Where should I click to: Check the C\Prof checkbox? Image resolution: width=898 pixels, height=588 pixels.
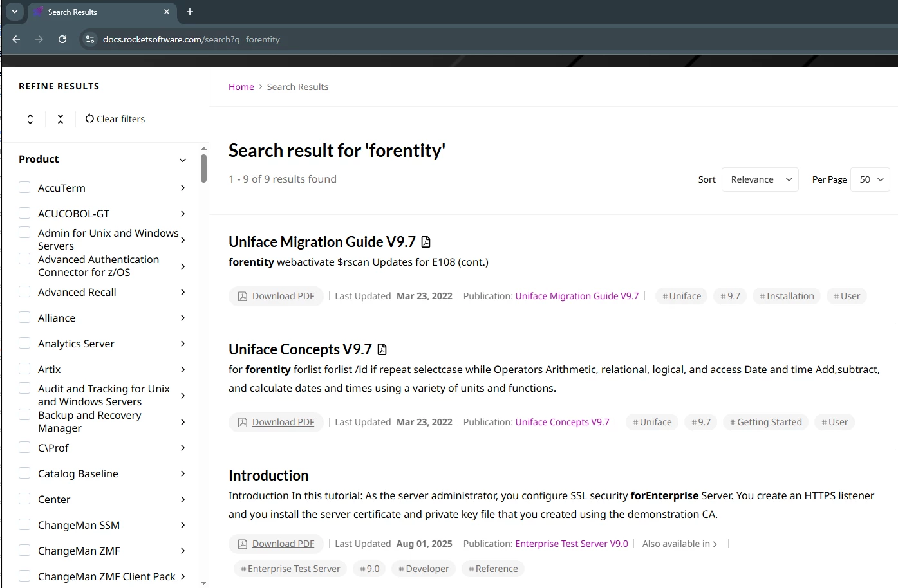pos(24,447)
